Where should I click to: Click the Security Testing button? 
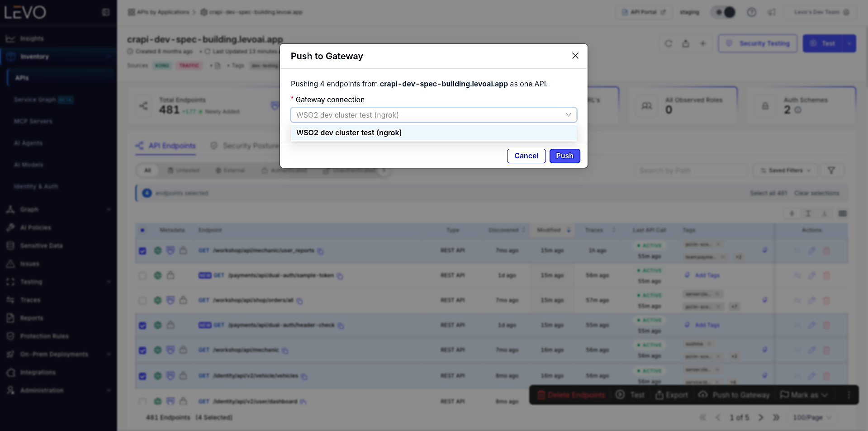point(758,43)
